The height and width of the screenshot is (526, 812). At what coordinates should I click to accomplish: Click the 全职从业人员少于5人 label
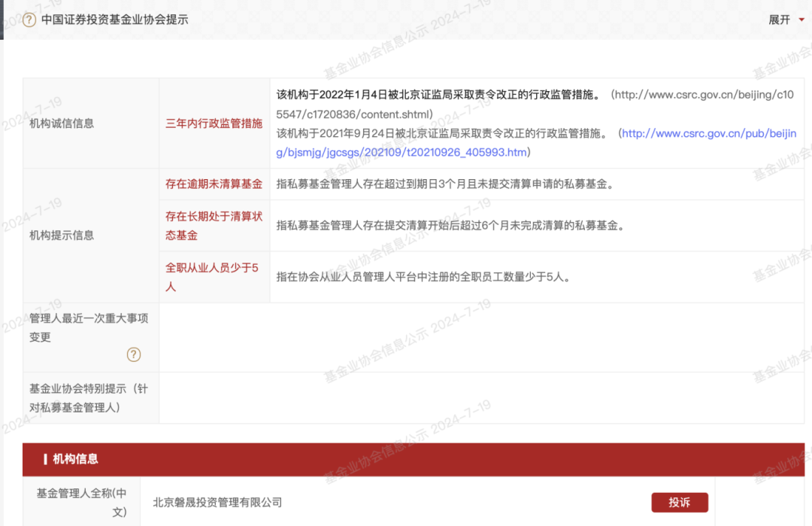tap(212, 276)
